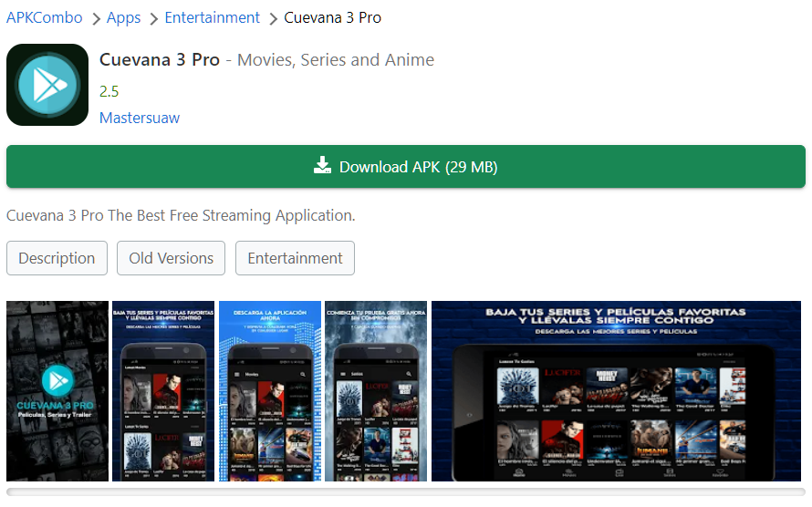
Task: Click the 'Best Free Streaming Application' tagline
Action: 181,215
